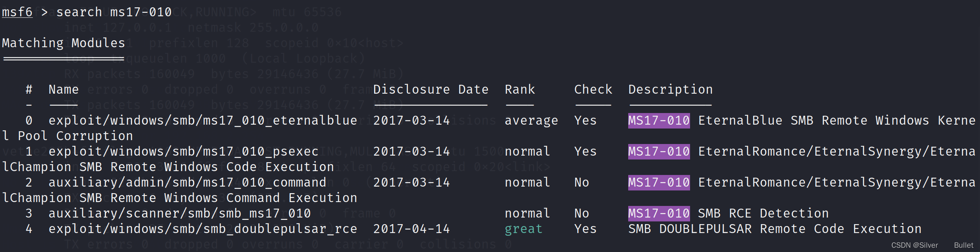The height and width of the screenshot is (252, 980).
Task: Click 'lChampion SMB Remote Windows Command Execution' line
Action: (179, 198)
